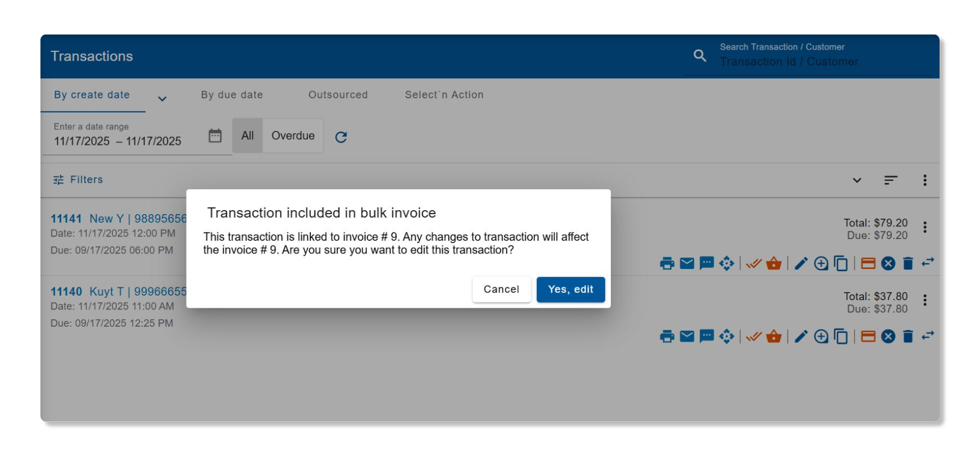Click the pencil edit icon for transaction 11140
The height and width of the screenshot is (456, 980).
801,337
